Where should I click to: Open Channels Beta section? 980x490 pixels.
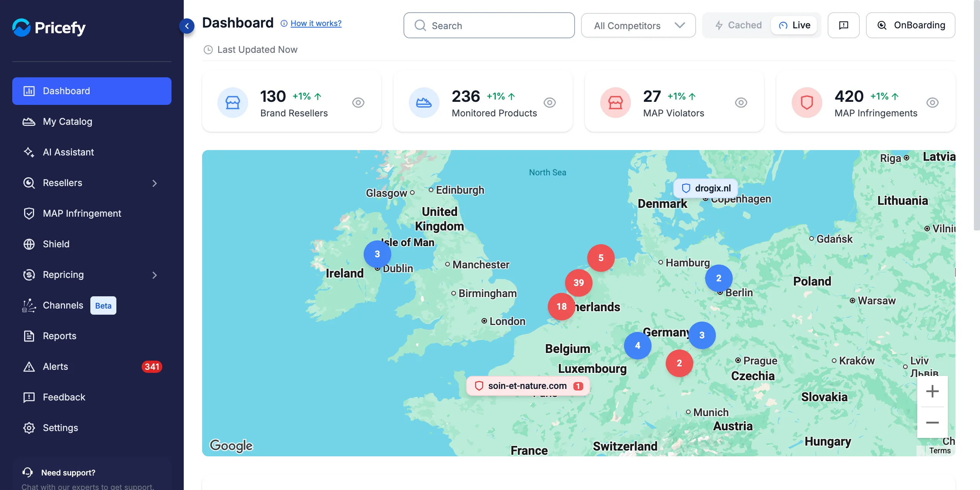click(92, 305)
